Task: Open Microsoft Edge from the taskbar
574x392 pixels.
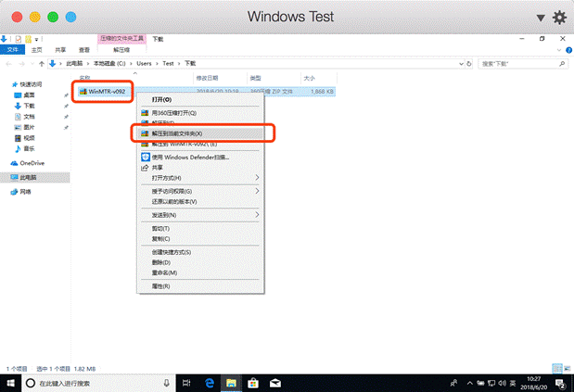Action: coord(210,382)
